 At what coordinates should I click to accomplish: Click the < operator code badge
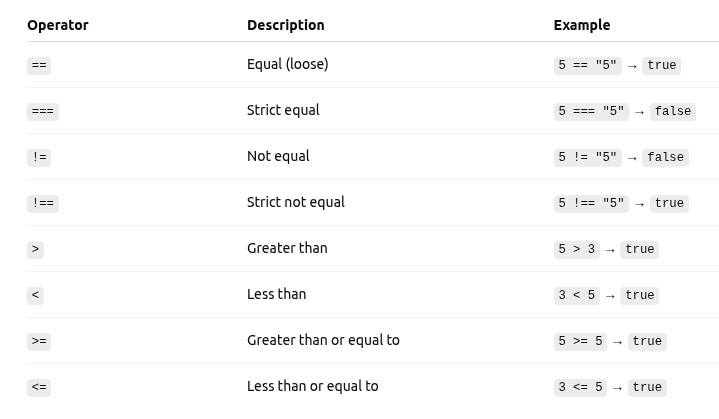[35, 296]
